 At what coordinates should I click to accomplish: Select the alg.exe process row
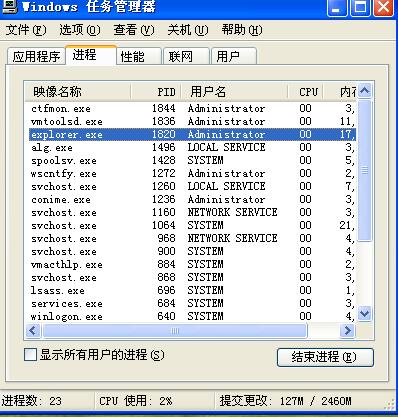(192, 147)
